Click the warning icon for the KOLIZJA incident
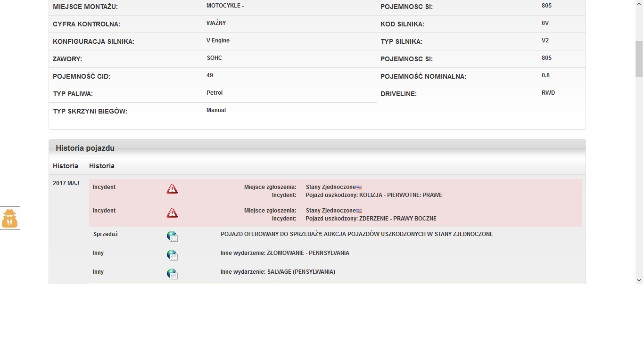644x343 pixels. coord(172,189)
